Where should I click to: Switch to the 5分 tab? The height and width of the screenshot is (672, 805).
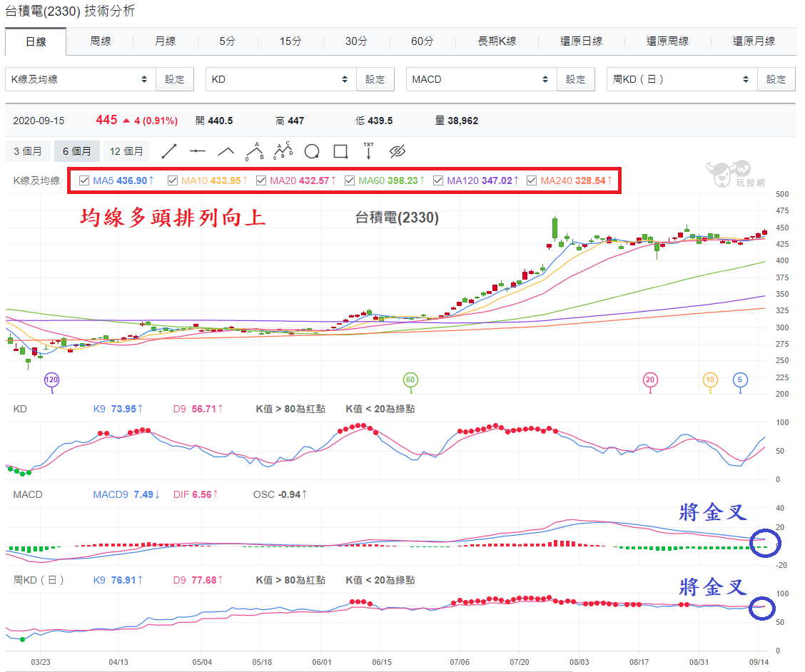pos(228,41)
